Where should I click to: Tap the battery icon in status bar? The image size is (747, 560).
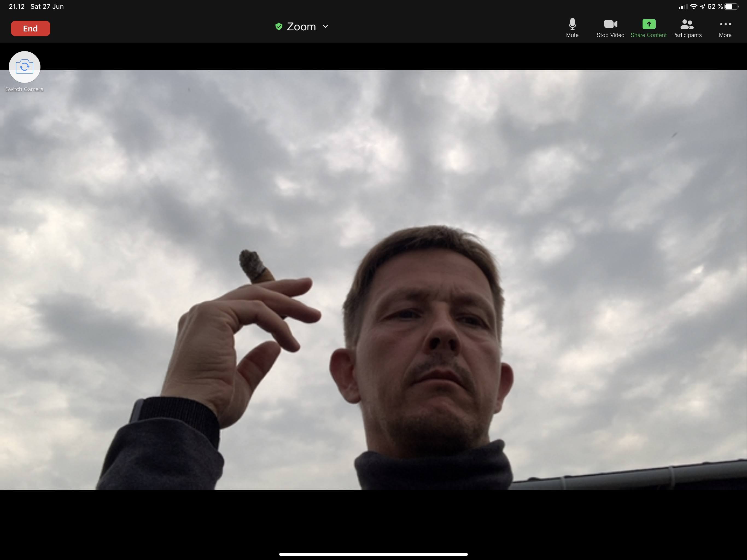coord(731,6)
